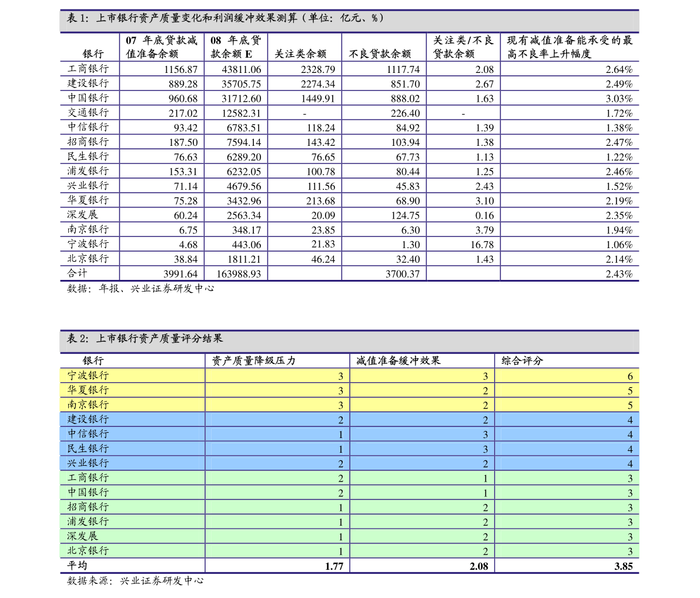Select the 华夏银行 row label
This screenshot has height=598, width=700.
[88, 390]
